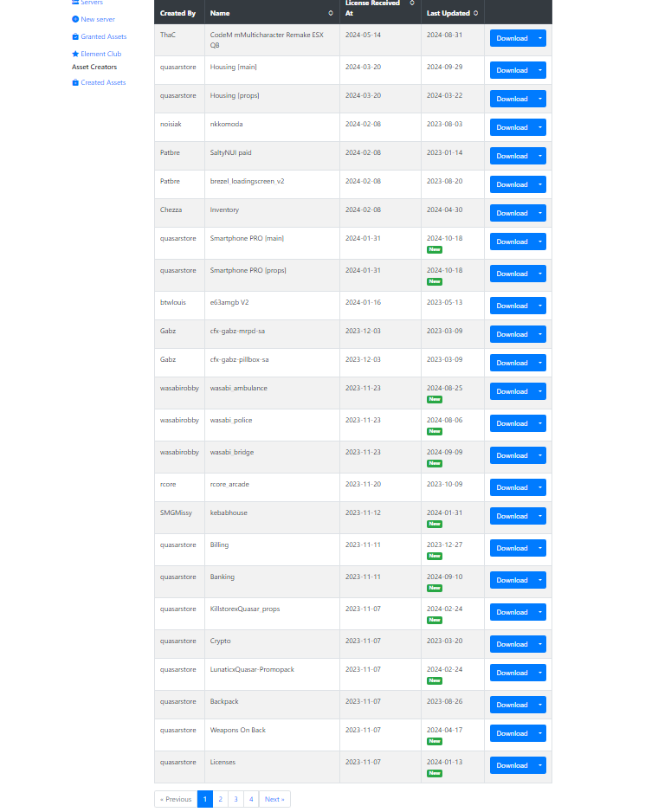Expand download options for Billing
Image resolution: width=658 pixels, height=812 pixels.
click(x=540, y=549)
